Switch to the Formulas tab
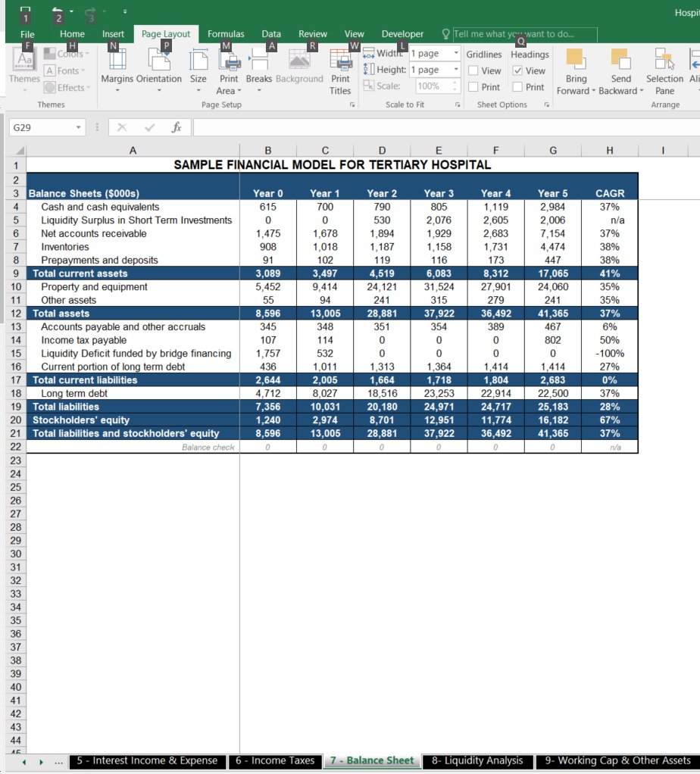The image size is (700, 774). point(226,33)
